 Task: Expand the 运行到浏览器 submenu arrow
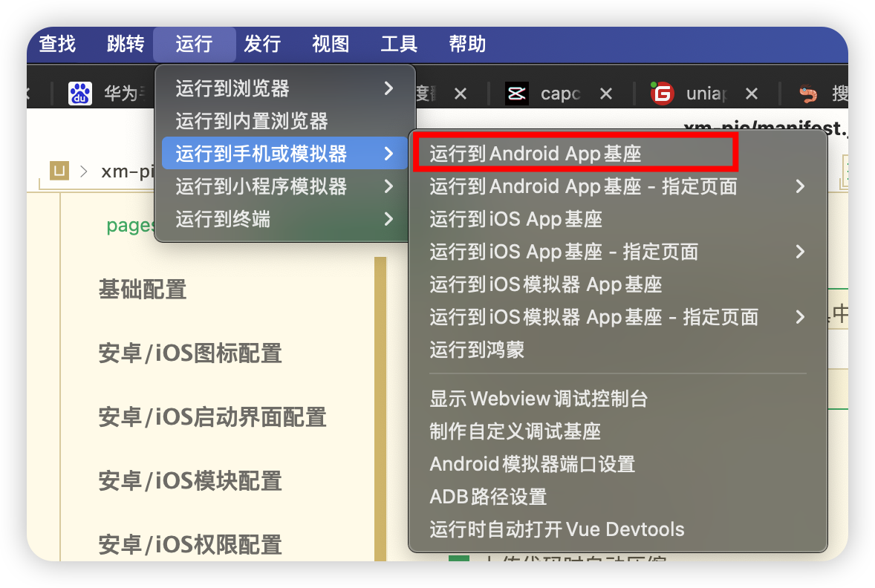pos(389,88)
